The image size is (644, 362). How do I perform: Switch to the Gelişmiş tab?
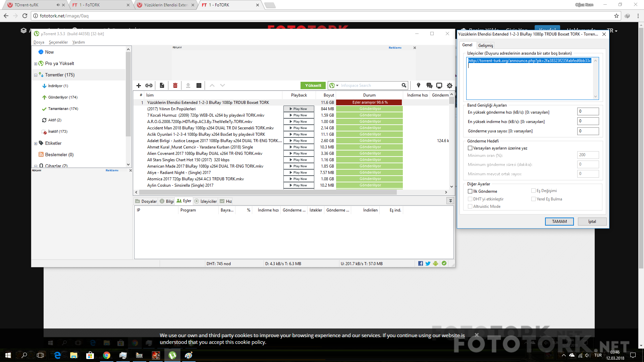pos(486,46)
